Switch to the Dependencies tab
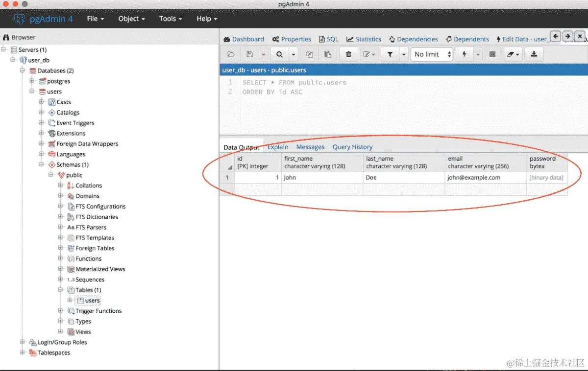The width and height of the screenshot is (588, 371). click(x=414, y=39)
